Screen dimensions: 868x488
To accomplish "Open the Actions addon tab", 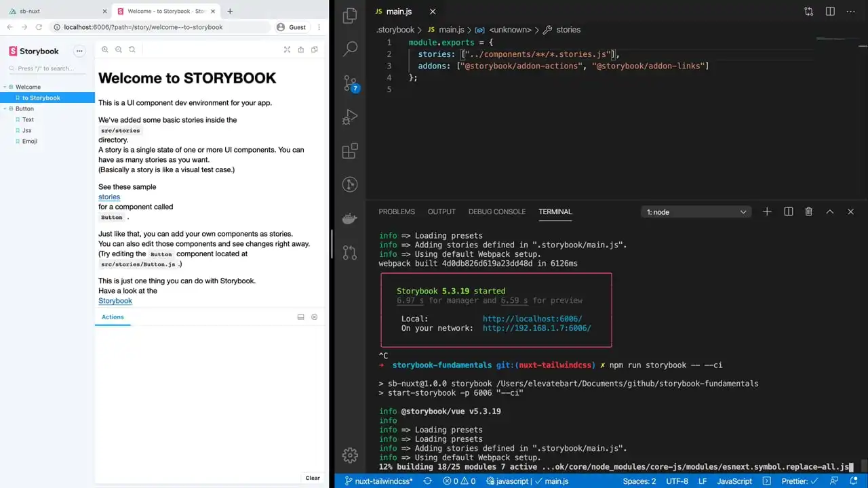I will click(113, 317).
